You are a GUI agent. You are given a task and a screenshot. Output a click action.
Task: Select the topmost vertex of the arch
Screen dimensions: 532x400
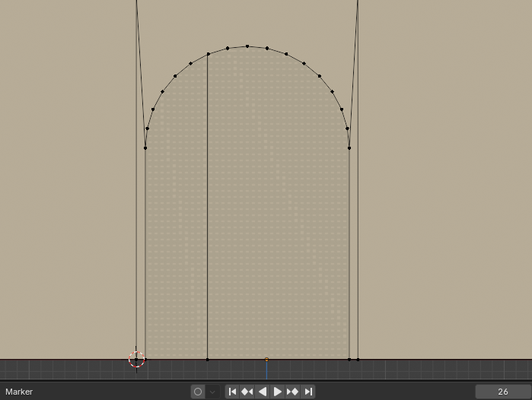pyautogui.click(x=247, y=46)
